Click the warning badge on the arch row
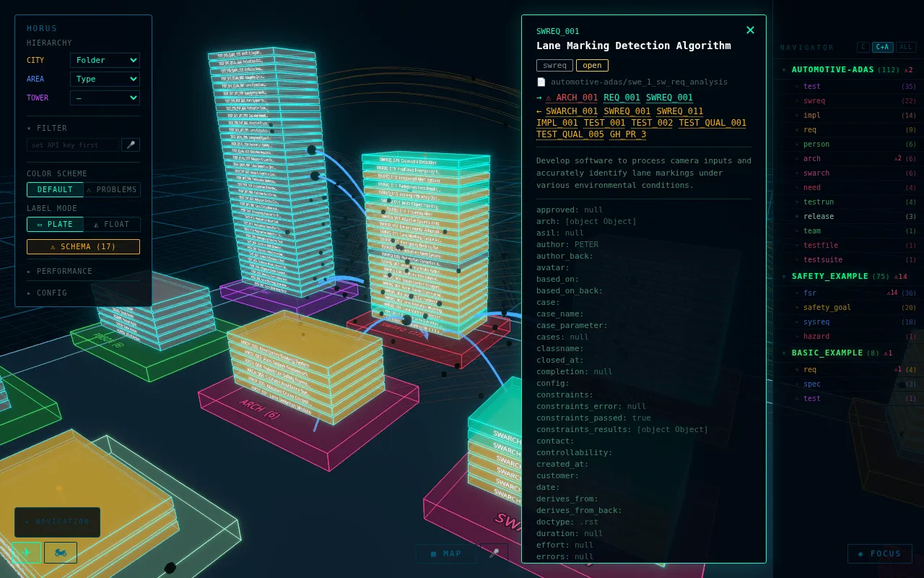 point(898,159)
